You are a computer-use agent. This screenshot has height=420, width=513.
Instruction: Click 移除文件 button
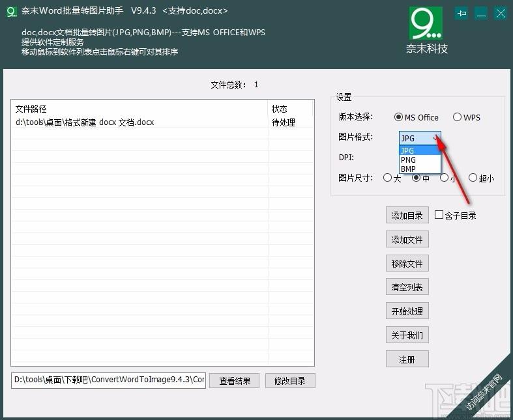coord(407,264)
